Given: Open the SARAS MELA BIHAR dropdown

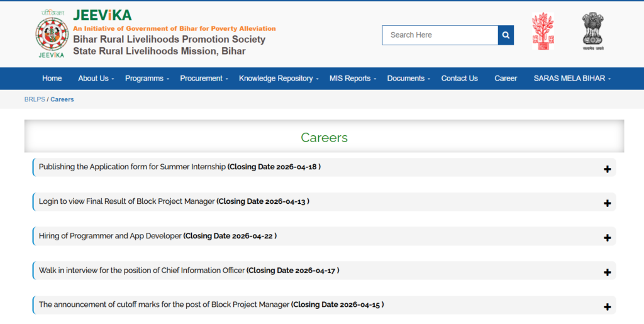Looking at the screenshot, I should click(x=572, y=79).
